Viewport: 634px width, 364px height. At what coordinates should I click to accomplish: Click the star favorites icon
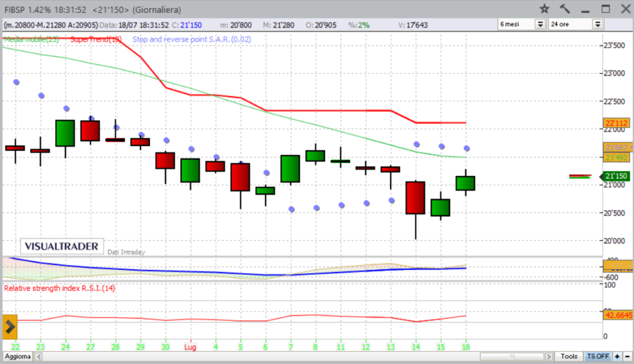(x=544, y=9)
